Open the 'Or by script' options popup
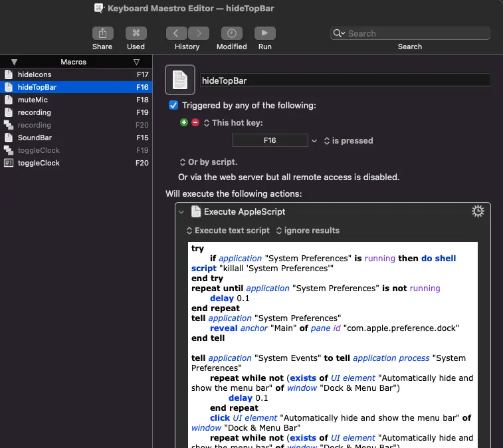 click(209, 162)
